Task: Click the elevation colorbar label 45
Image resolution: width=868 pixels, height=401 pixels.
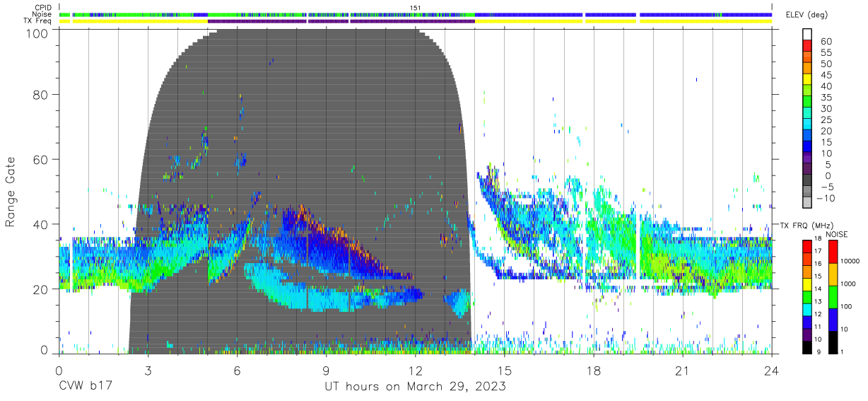Action: pyautogui.click(x=826, y=75)
